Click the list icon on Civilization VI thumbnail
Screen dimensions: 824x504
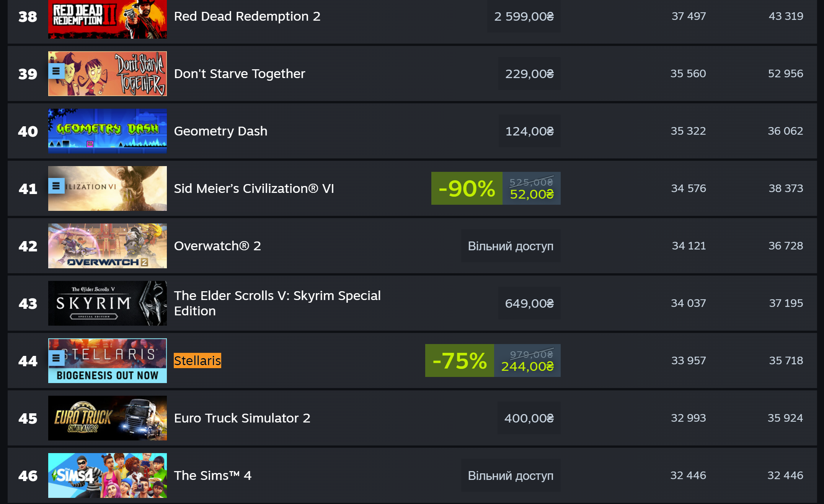pos(56,186)
